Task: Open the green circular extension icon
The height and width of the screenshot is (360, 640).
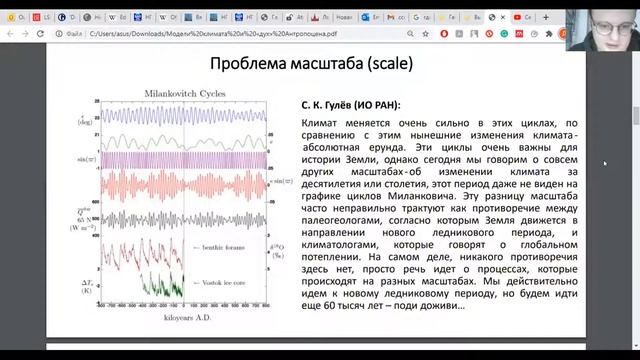Action: [504, 34]
